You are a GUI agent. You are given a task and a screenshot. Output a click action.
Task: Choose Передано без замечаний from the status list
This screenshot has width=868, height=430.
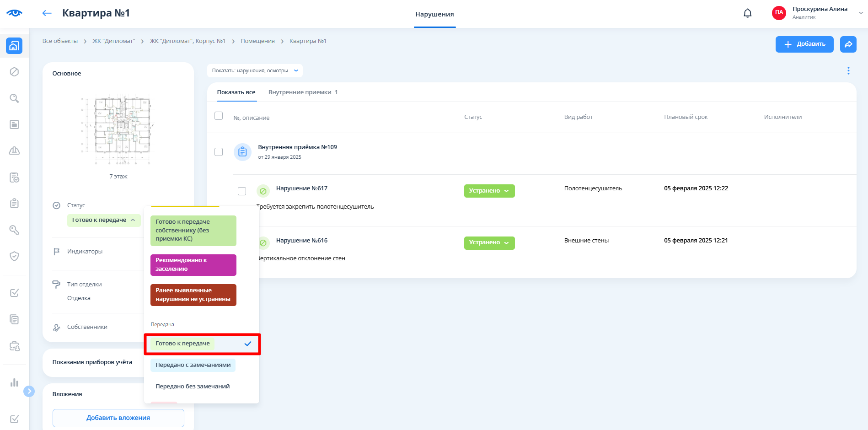(193, 387)
